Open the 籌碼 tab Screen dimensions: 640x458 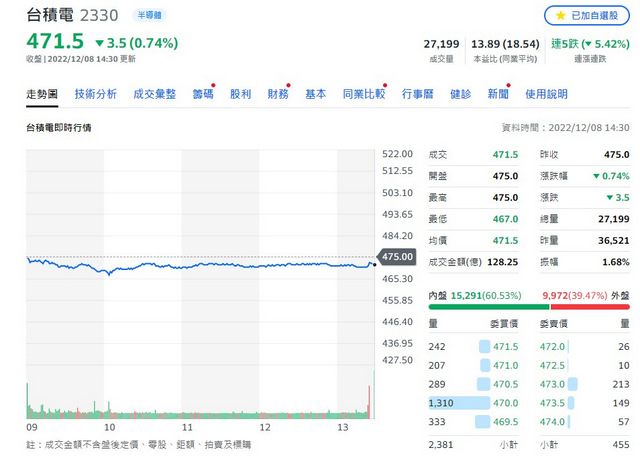click(203, 94)
